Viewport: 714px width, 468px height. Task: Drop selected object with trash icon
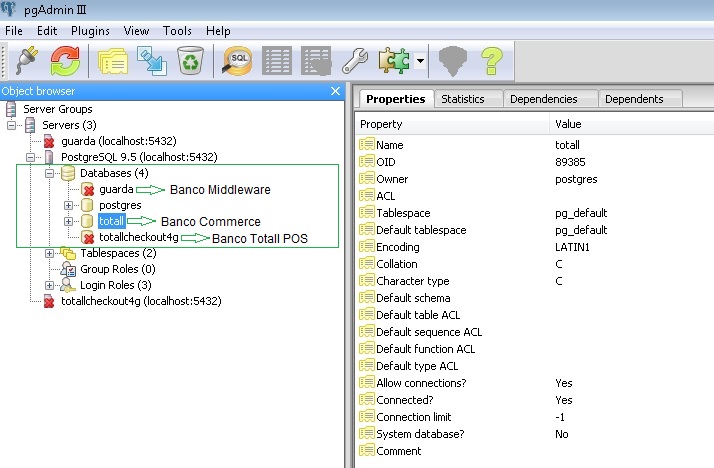point(190,60)
